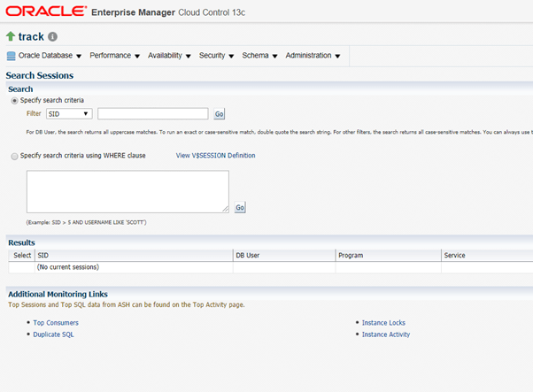Open View V$SESSION Definition link
Image resolution: width=533 pixels, height=392 pixels.
tap(215, 156)
